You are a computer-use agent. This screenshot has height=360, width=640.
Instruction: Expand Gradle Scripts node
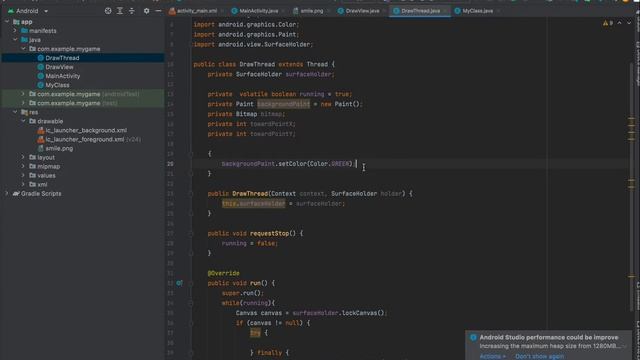click(7, 193)
